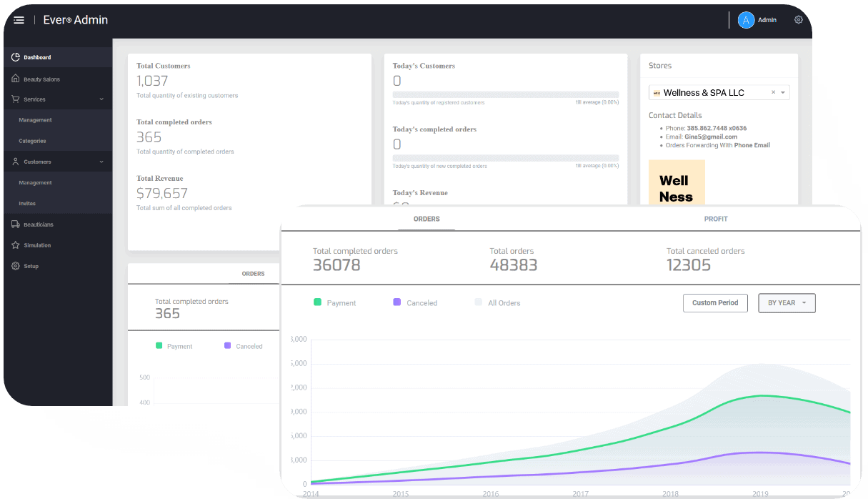Open the BY YEAR dropdown
Image resolution: width=868 pixels, height=499 pixels.
(x=786, y=302)
